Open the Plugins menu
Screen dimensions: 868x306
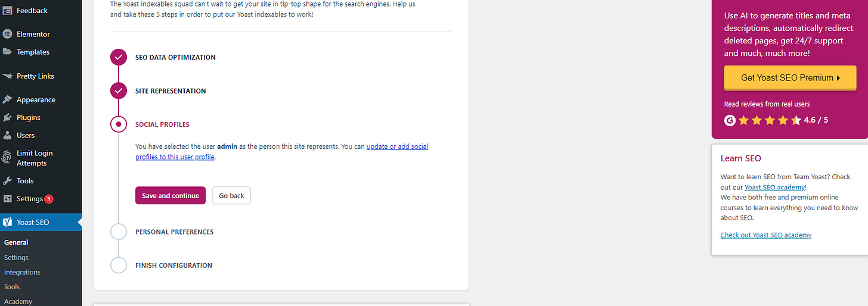pyautogui.click(x=41, y=117)
